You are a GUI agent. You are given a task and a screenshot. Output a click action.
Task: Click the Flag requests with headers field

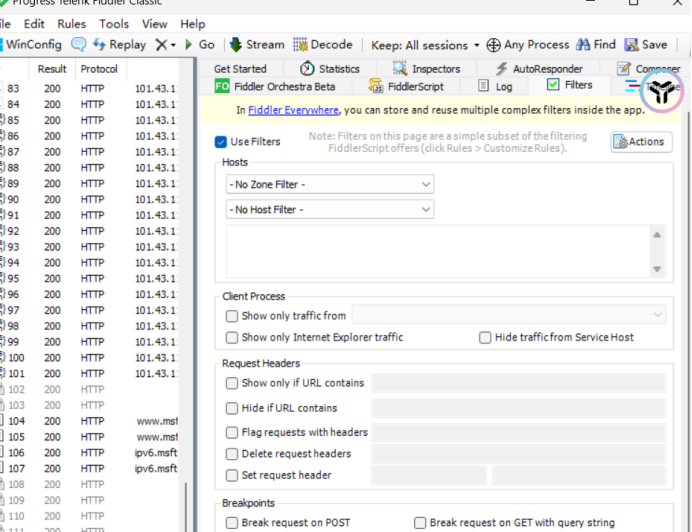pos(519,433)
